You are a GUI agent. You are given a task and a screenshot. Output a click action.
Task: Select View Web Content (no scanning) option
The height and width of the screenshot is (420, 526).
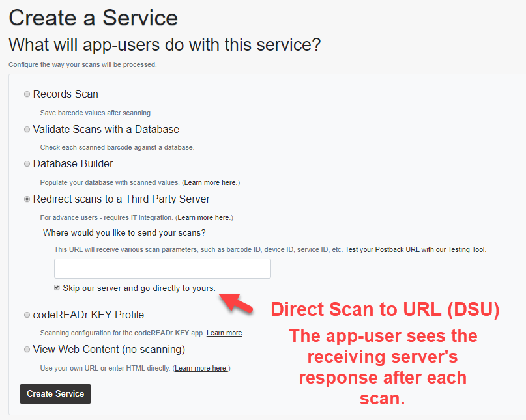(27, 350)
